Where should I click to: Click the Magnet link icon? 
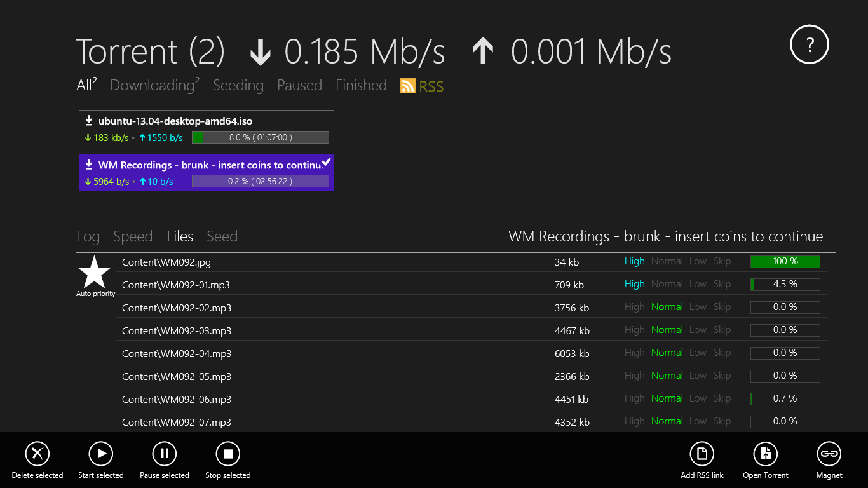click(829, 454)
